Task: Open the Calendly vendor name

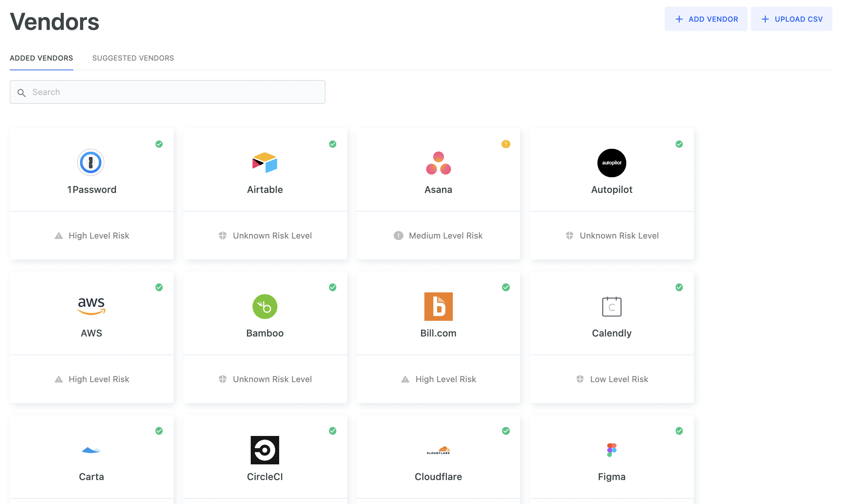Action: pos(612,333)
